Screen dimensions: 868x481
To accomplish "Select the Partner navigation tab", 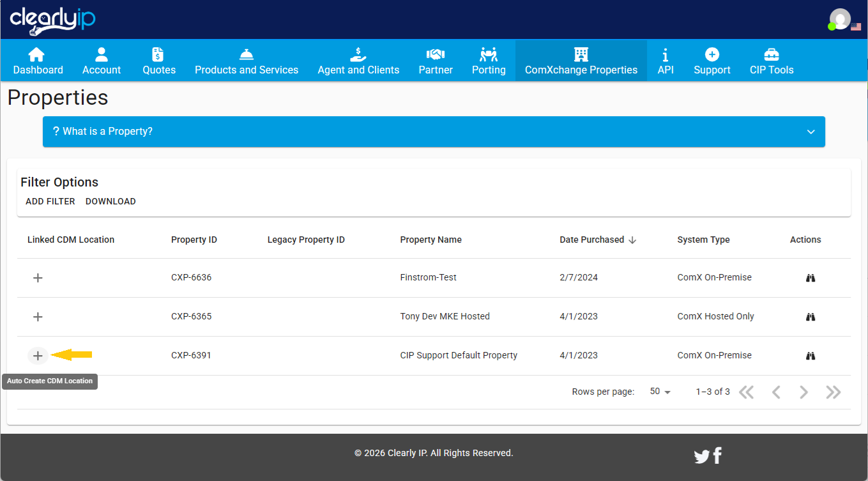I will [x=435, y=60].
